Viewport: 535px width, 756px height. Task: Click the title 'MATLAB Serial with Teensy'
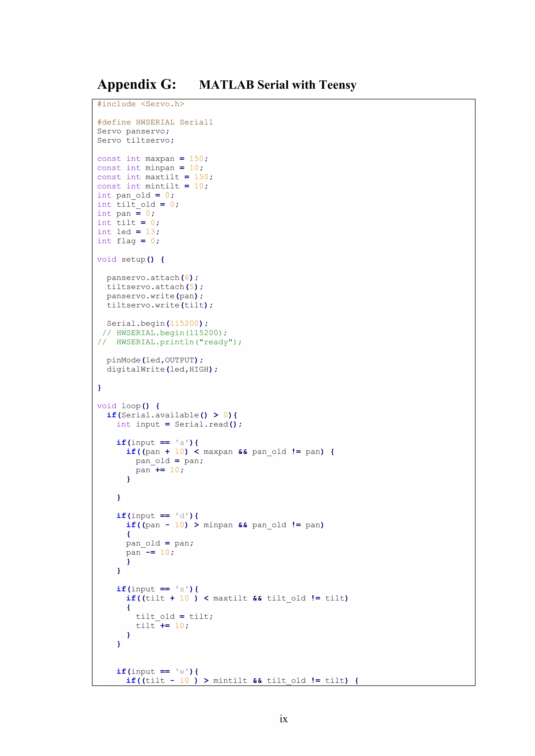point(278,85)
